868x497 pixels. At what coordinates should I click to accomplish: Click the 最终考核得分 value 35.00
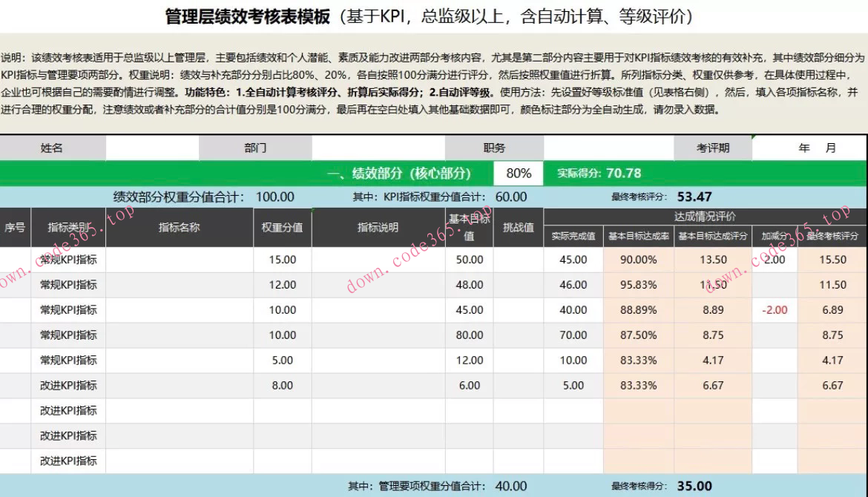point(694,485)
